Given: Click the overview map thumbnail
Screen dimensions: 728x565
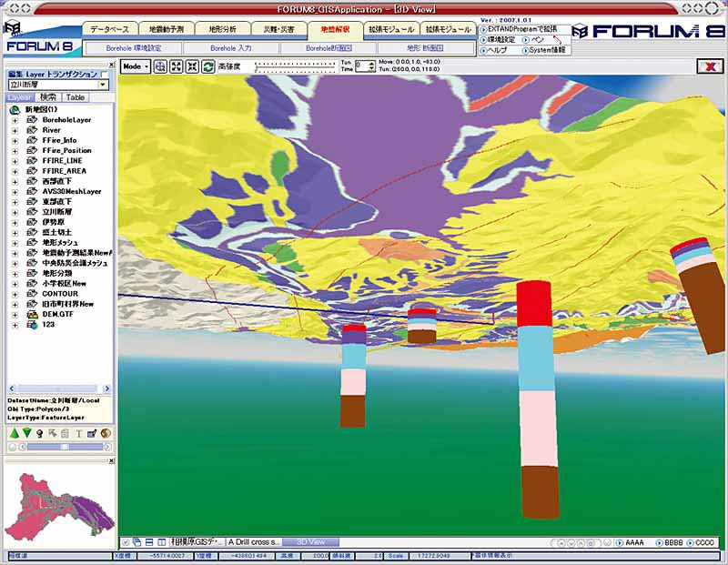Looking at the screenshot, I should click(x=59, y=508).
